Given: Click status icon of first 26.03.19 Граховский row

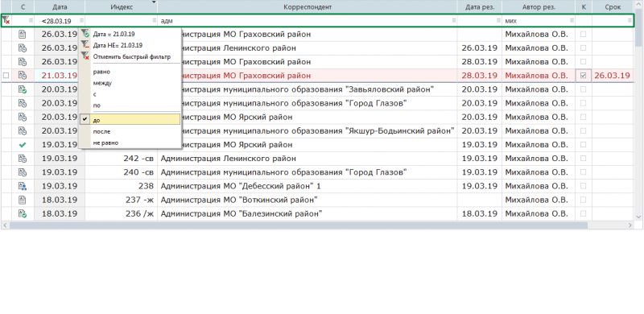Looking at the screenshot, I should click(x=23, y=35).
